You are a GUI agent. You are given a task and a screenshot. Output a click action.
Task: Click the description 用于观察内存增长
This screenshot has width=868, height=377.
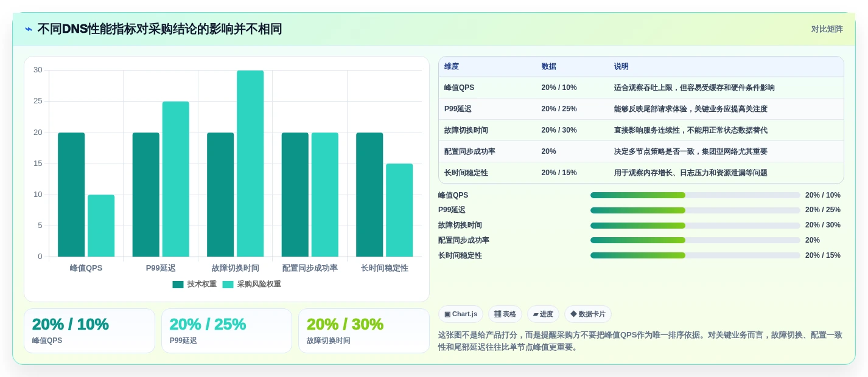(x=690, y=173)
